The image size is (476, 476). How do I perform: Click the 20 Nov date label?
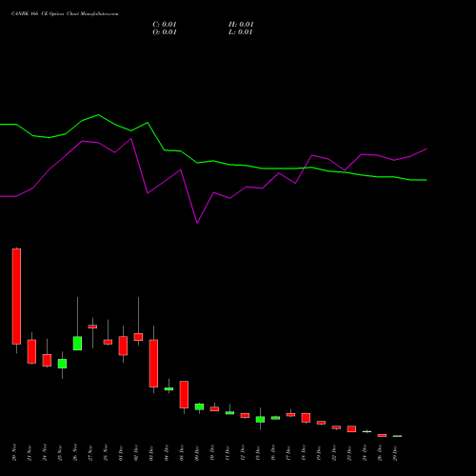point(14,452)
